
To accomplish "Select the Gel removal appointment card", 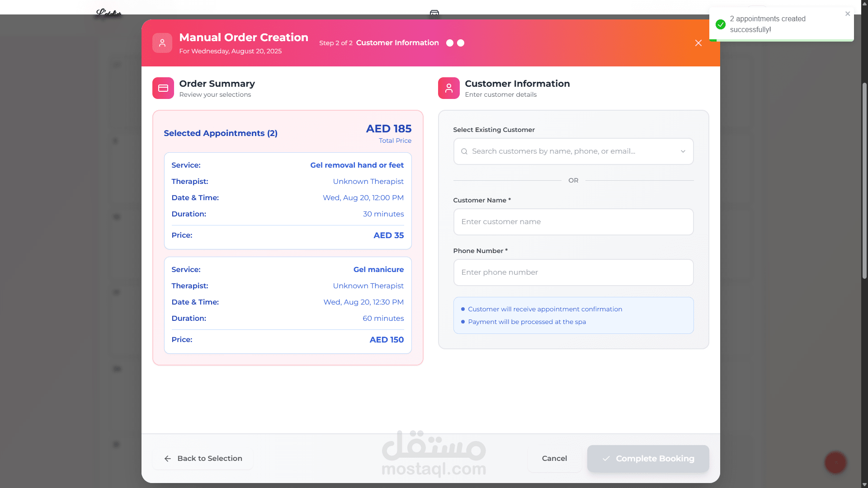I will pos(288,201).
